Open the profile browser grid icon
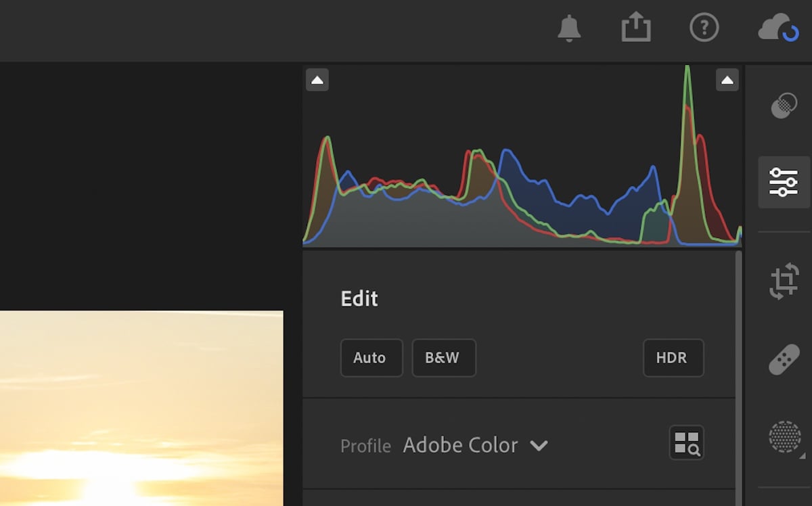The height and width of the screenshot is (506, 812). [x=686, y=443]
